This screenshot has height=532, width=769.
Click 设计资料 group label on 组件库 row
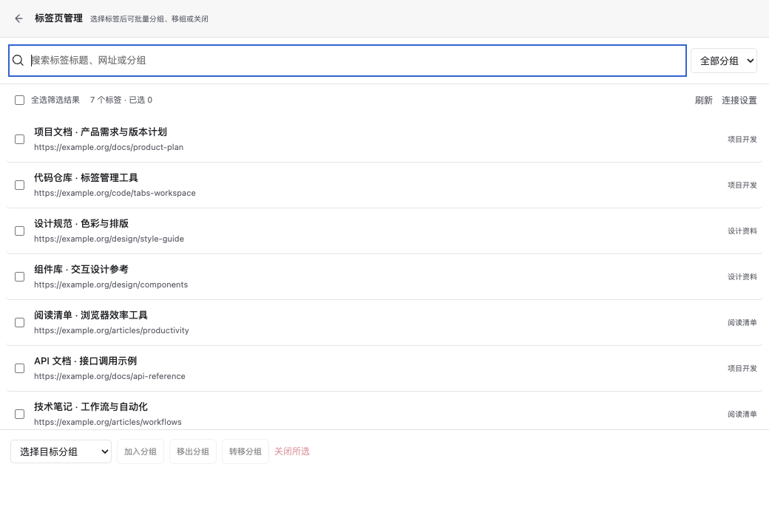click(742, 277)
